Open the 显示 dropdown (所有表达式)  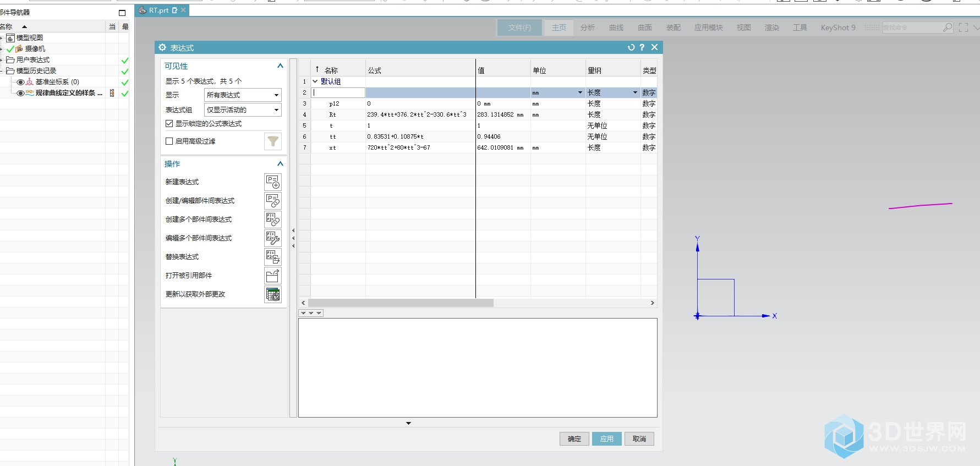pos(243,95)
